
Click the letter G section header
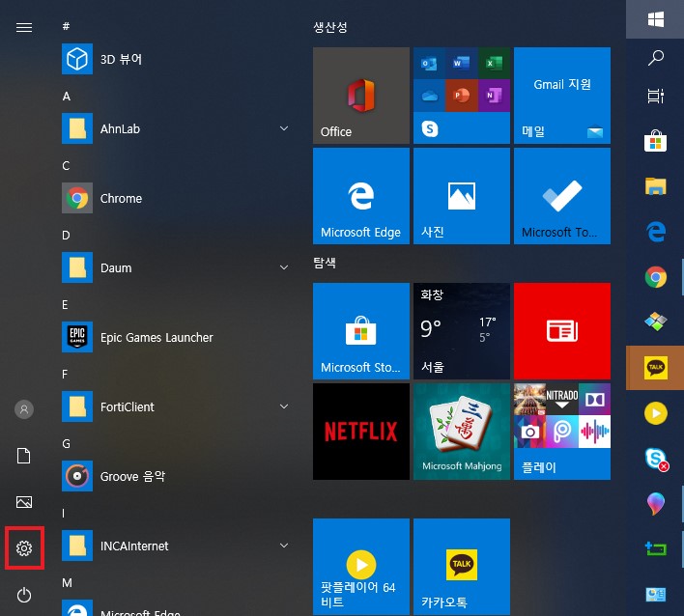(x=67, y=444)
